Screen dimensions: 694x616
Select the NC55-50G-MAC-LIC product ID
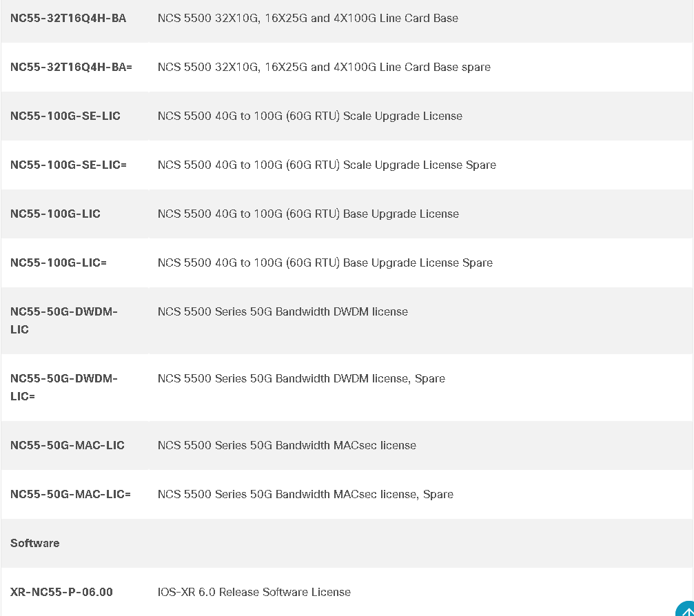click(x=68, y=445)
